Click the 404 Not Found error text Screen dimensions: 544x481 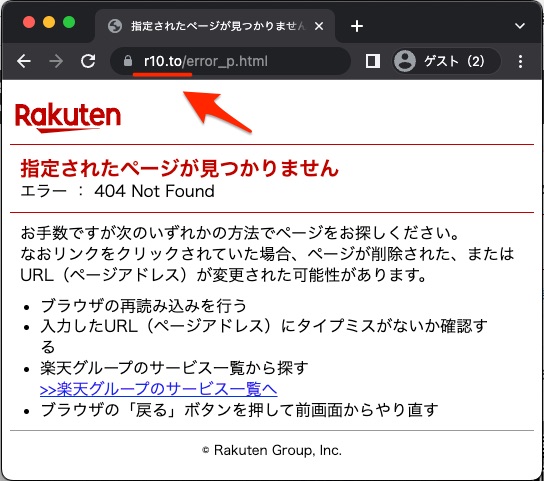[154, 191]
